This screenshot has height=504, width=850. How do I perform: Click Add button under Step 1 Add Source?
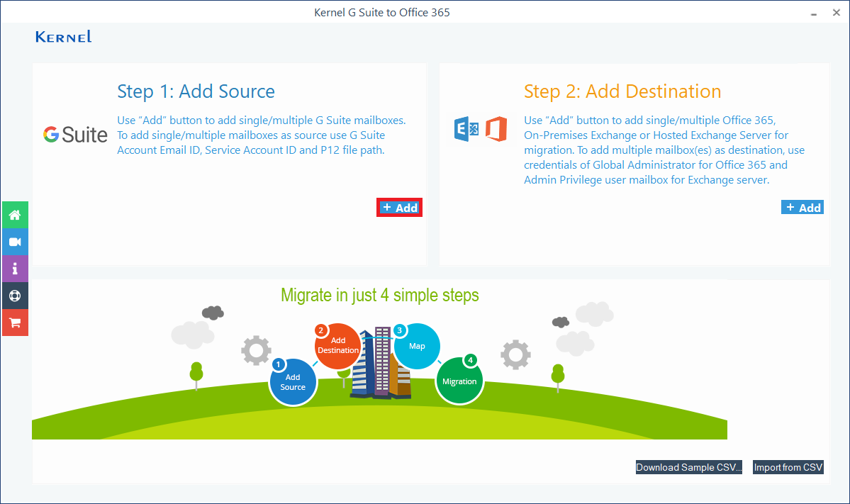(400, 208)
